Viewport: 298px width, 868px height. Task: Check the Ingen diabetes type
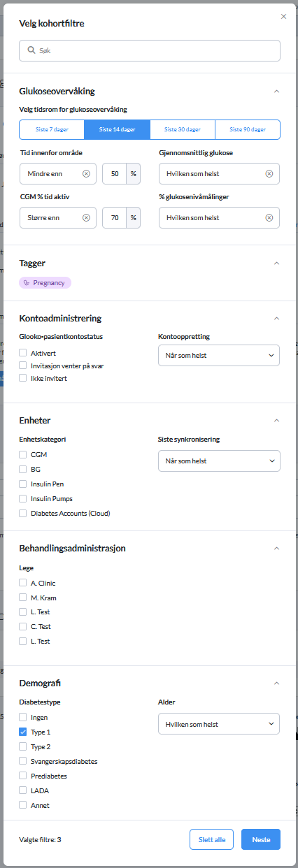[x=23, y=717]
